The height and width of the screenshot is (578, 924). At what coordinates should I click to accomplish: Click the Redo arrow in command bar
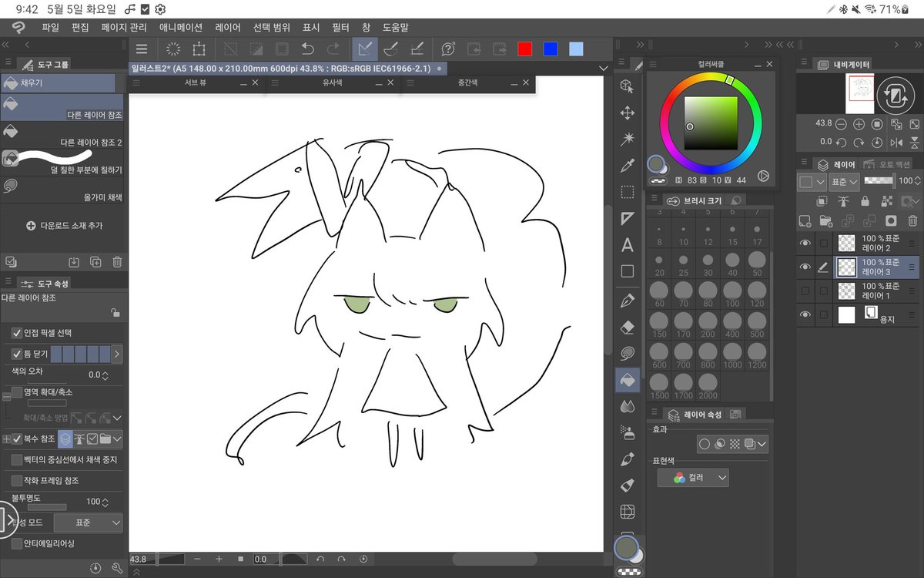pos(333,49)
